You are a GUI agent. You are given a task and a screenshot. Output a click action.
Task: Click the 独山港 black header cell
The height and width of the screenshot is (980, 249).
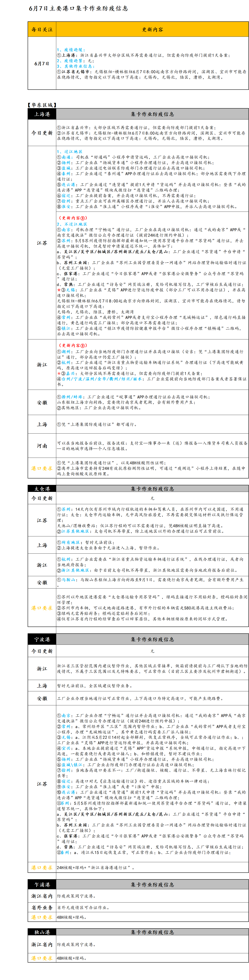pos(42,932)
